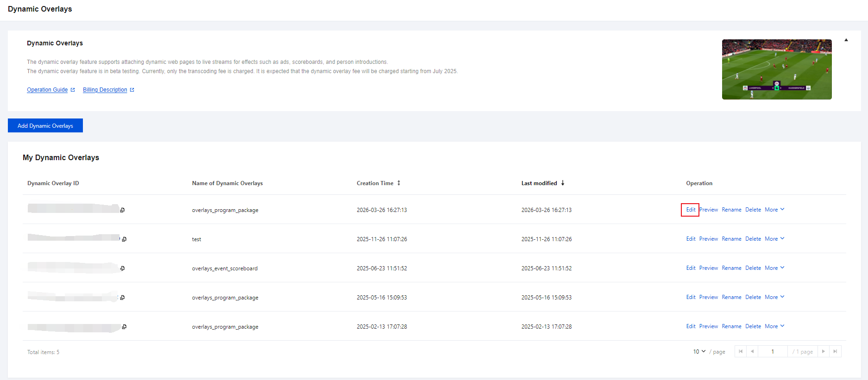The image size is (868, 380).
Task: Go to the next page arrow
Action: (824, 352)
